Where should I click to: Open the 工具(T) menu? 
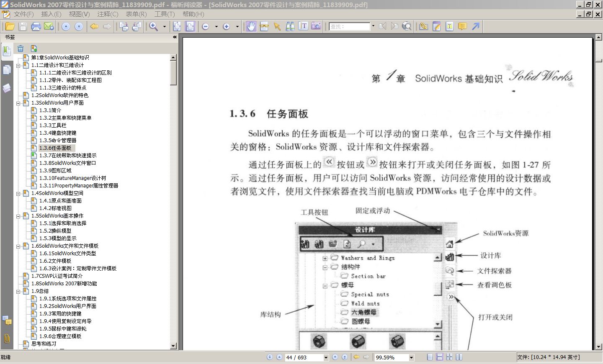click(165, 14)
